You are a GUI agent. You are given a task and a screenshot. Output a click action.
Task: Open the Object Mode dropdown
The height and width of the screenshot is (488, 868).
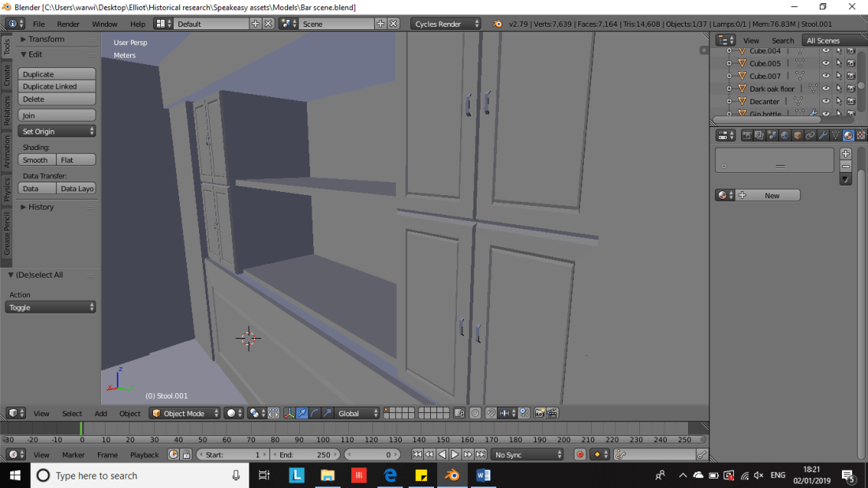pyautogui.click(x=185, y=413)
